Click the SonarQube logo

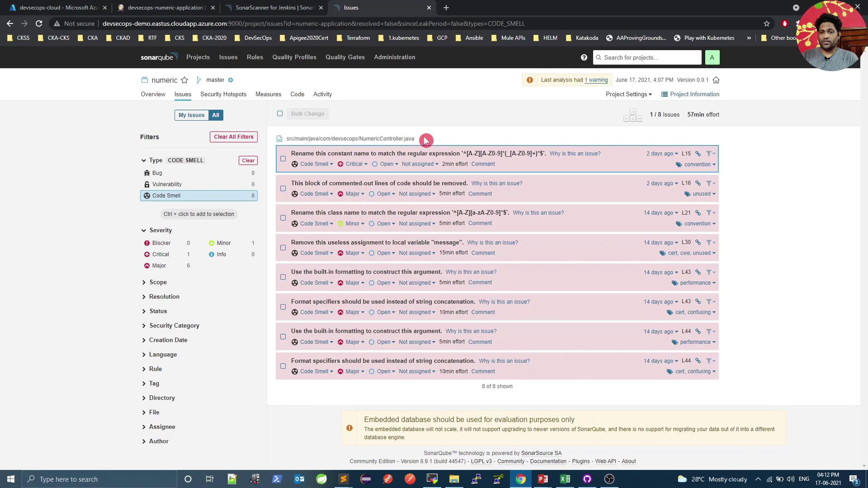pos(159,57)
